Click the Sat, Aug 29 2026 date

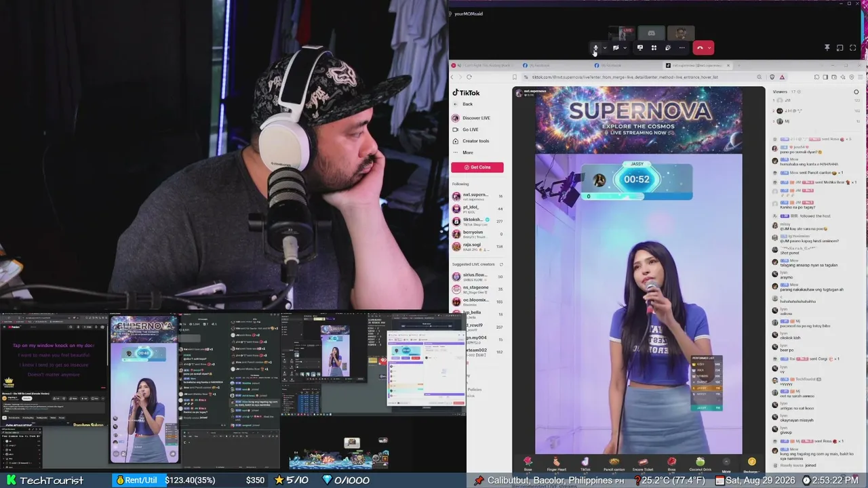pos(754,481)
